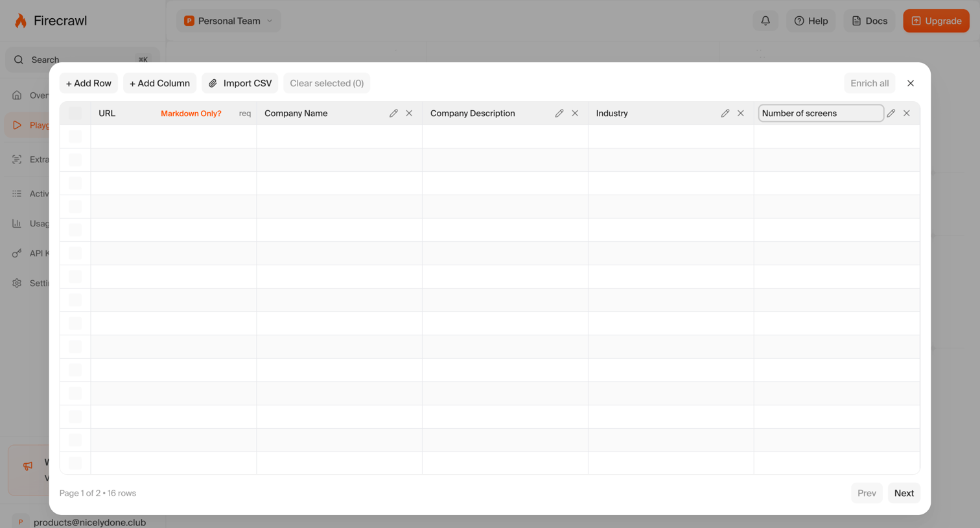Screen dimensions: 980x528
Task: Check the third row checkbox
Action: 75,183
